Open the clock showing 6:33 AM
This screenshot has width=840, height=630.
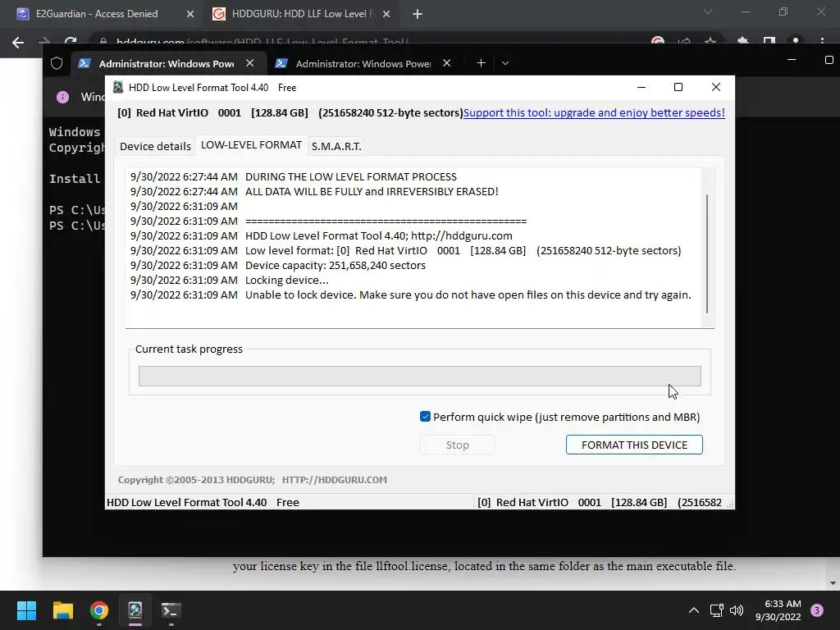coord(778,610)
